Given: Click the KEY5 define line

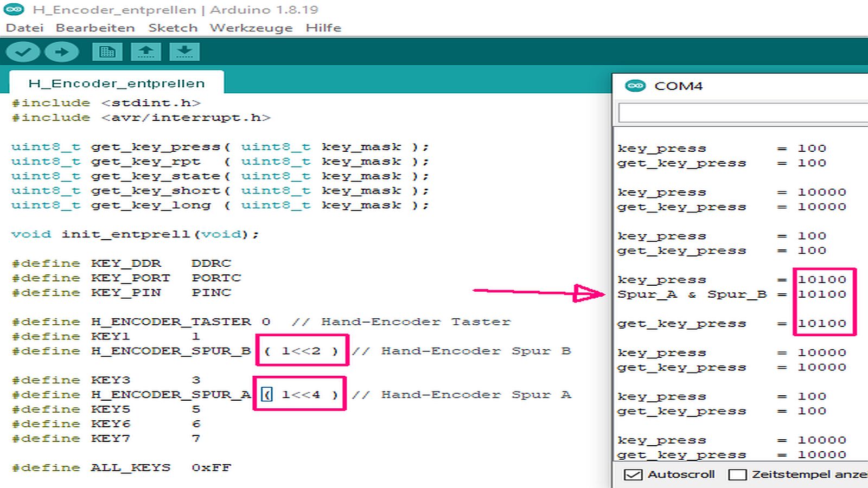Looking at the screenshot, I should coord(106,409).
